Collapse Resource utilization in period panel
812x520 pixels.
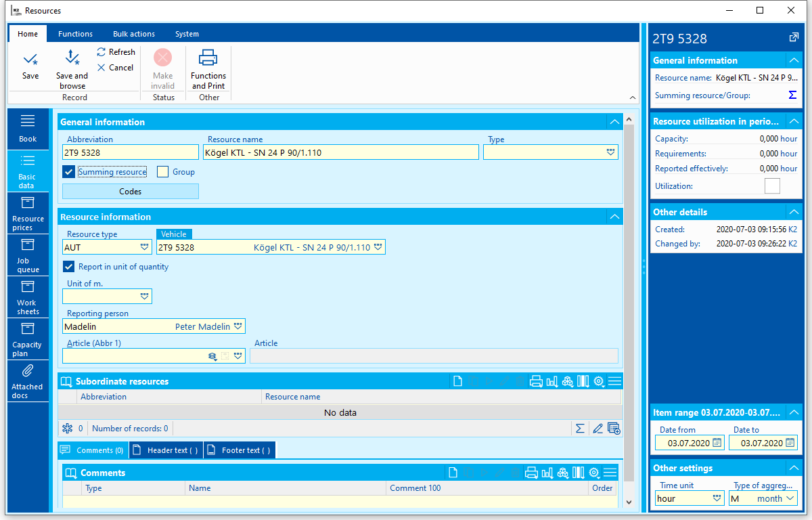[x=794, y=121]
